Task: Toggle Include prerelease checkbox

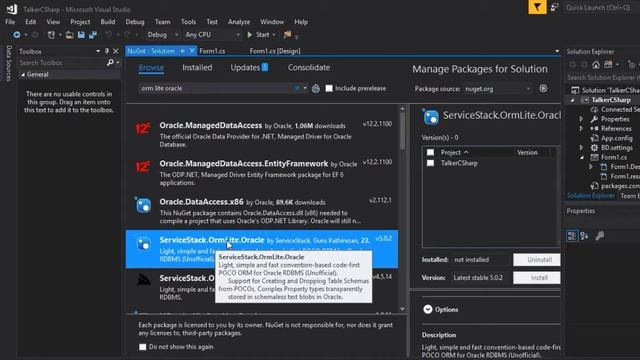Action: pos(329,88)
